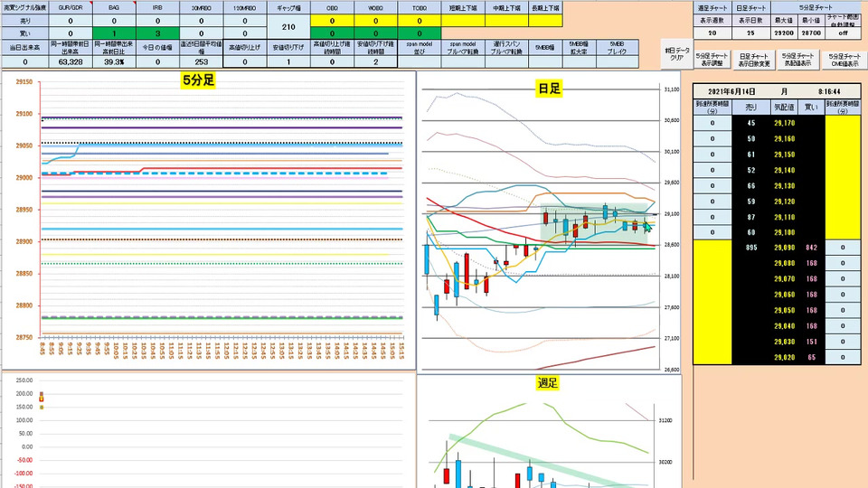The image size is (868, 488).
Task: Click the chart range auto-adjust 'off' cell
Action: 843,33
